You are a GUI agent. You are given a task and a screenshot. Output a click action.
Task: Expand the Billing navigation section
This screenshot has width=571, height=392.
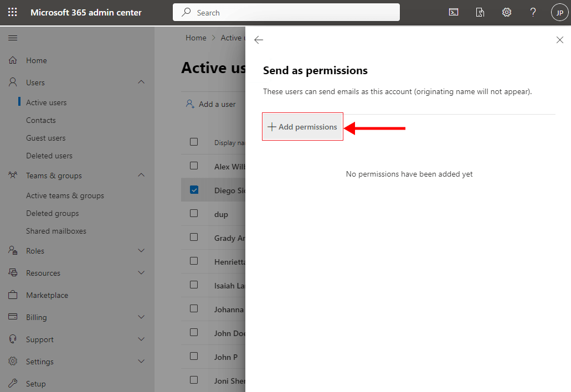(141, 317)
